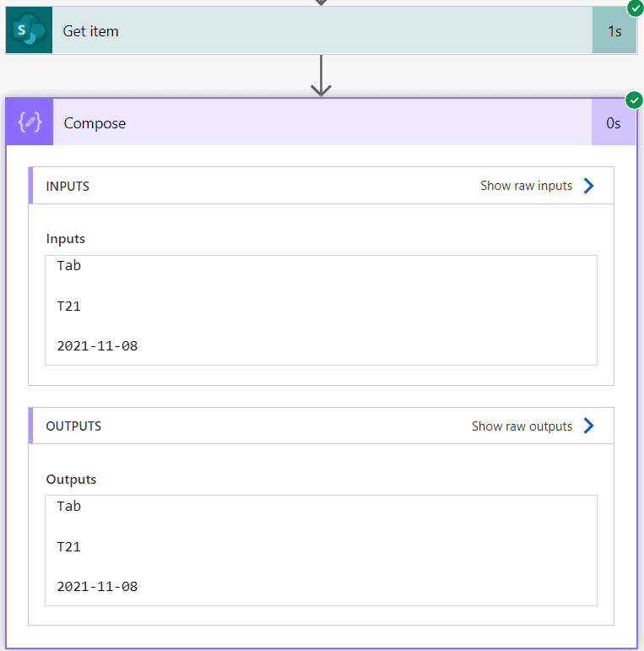Click the Compose title text
Screen dimensions: 644x651
pyautogui.click(x=95, y=123)
